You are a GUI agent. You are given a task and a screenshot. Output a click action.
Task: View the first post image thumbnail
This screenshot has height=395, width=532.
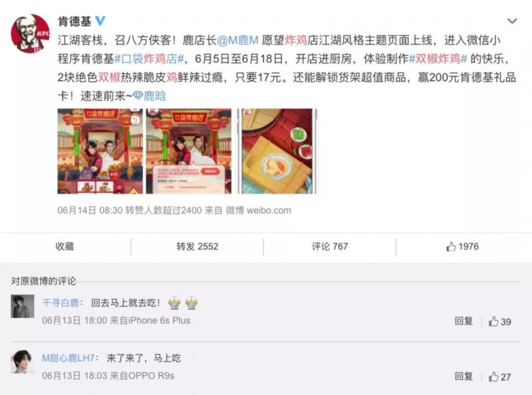pos(100,152)
